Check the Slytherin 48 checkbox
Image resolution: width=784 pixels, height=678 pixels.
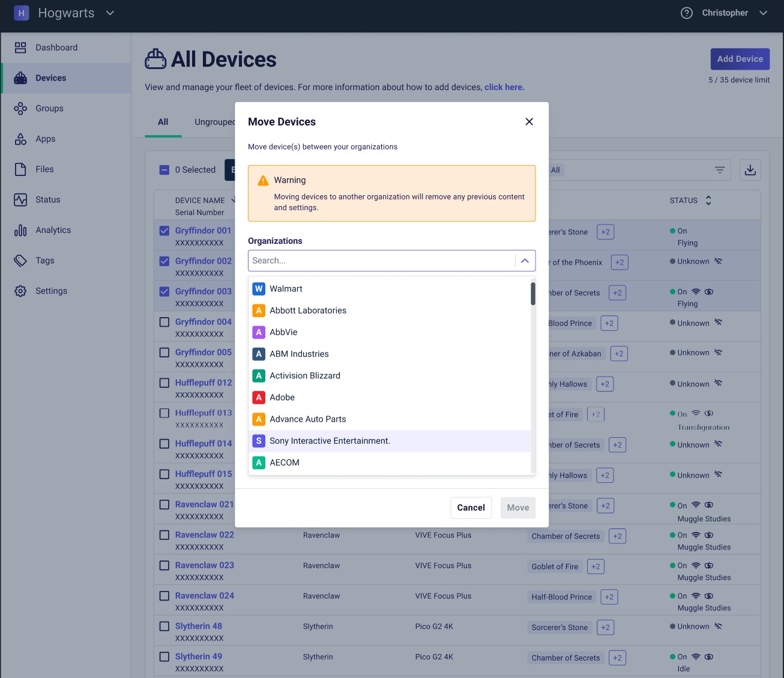pos(164,626)
